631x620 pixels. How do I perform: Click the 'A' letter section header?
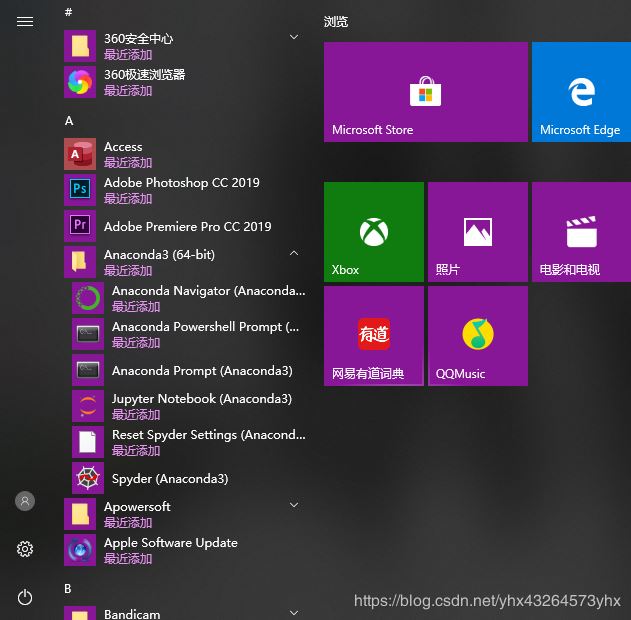(69, 121)
